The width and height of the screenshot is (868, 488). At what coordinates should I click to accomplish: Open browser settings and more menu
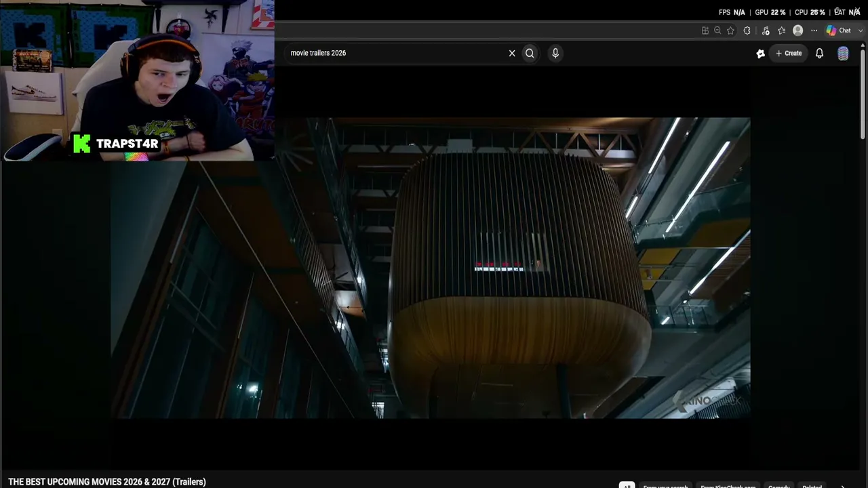click(x=814, y=30)
